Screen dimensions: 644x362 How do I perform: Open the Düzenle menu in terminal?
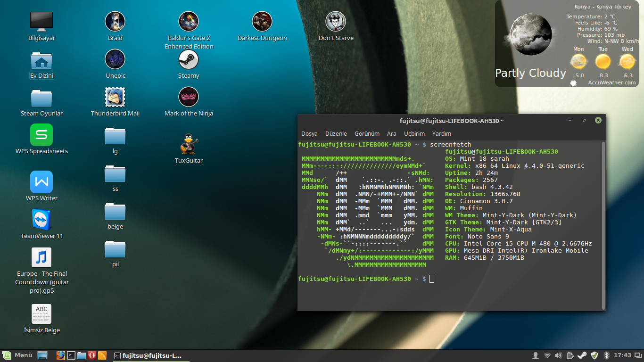(336, 134)
